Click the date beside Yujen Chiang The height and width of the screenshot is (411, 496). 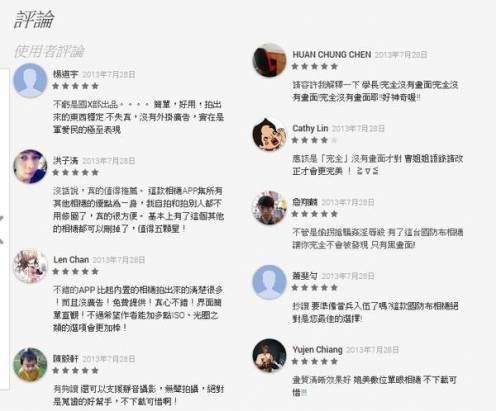click(372, 350)
